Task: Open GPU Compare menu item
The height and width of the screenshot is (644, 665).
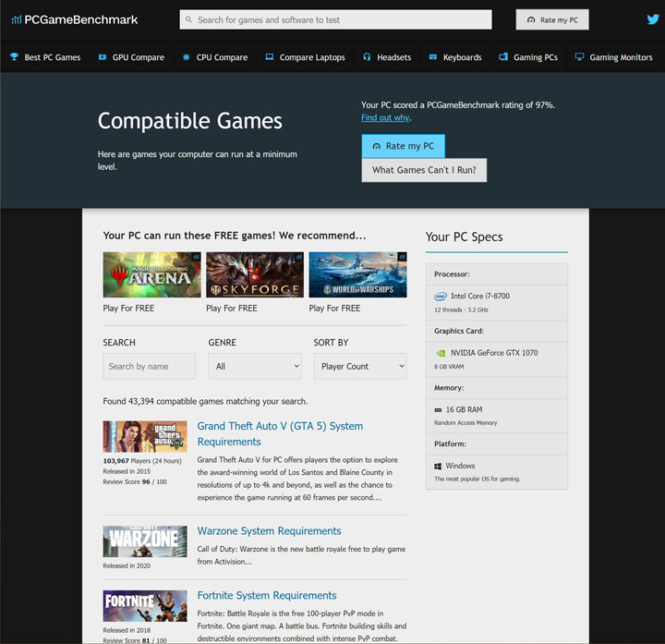Action: [x=131, y=57]
